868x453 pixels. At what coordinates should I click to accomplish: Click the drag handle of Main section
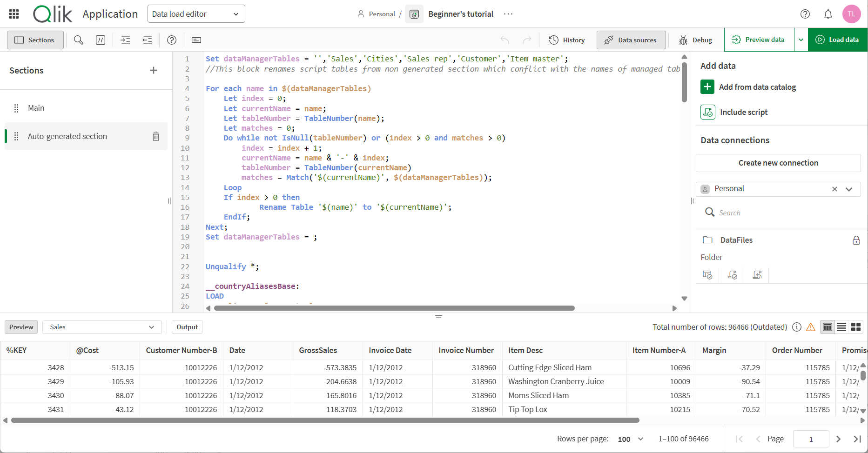[16, 108]
